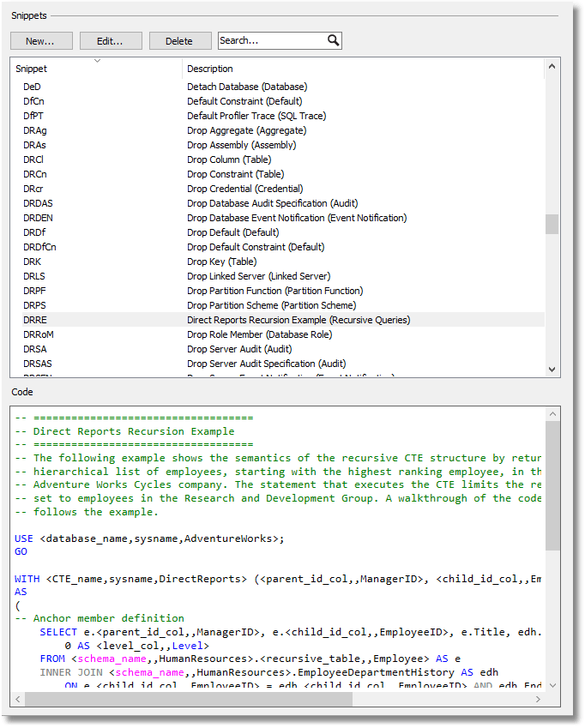This screenshot has height=728, width=585.
Task: Click 'Detach Database (Database)' description
Action: pyautogui.click(x=247, y=87)
